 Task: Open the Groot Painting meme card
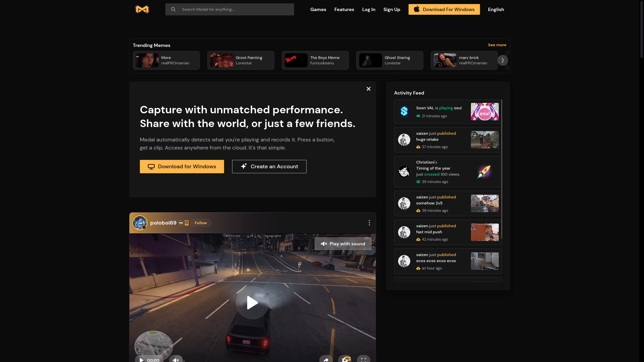coord(241,60)
